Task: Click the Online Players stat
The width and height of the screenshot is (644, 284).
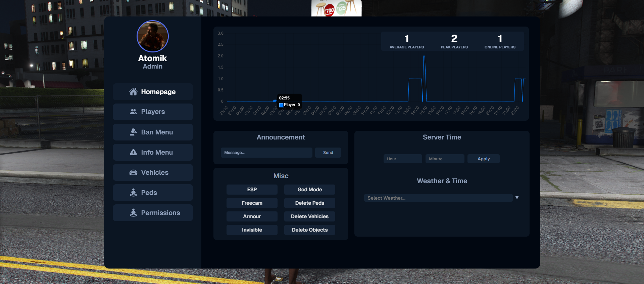Action: 500,42
